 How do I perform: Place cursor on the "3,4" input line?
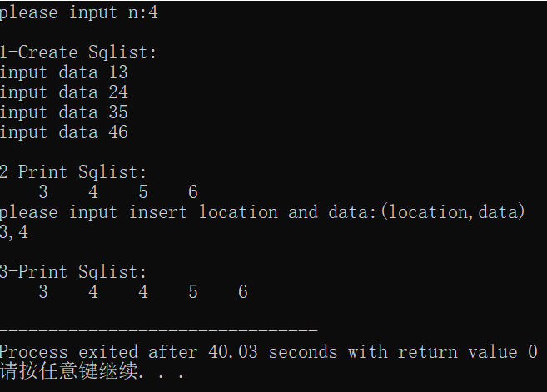click(x=14, y=232)
